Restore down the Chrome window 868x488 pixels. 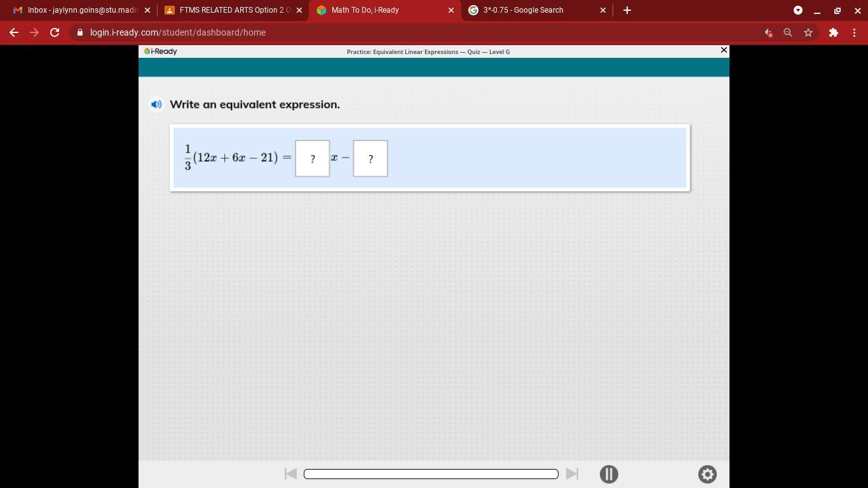tap(837, 10)
